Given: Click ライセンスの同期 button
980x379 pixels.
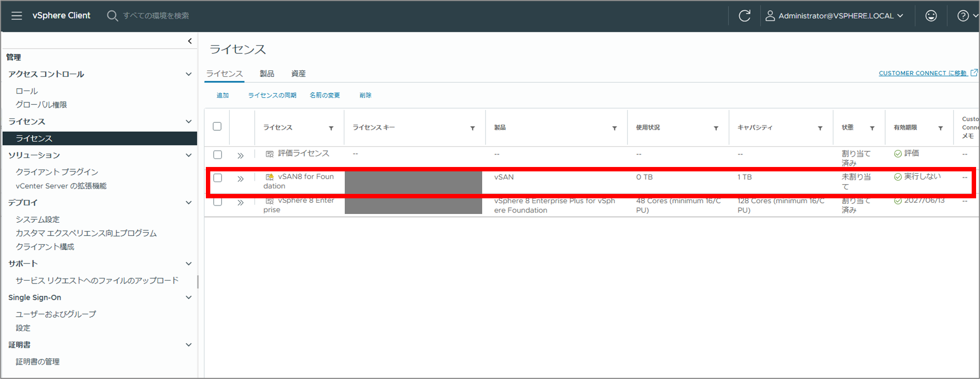Looking at the screenshot, I should (x=272, y=95).
